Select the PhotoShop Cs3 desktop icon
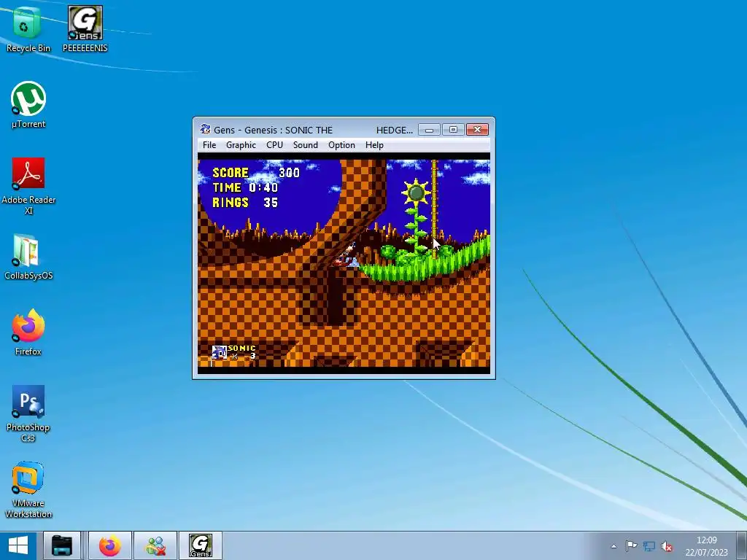747x560 pixels. tap(28, 413)
